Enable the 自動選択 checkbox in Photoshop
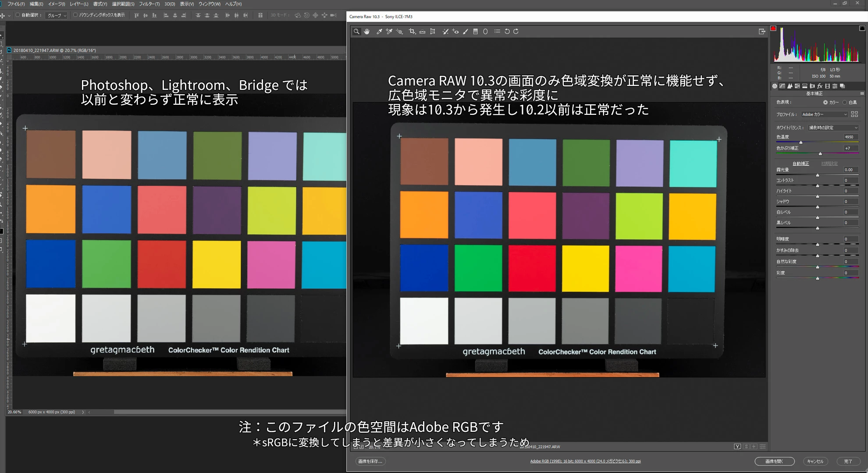The image size is (868, 473). [x=18, y=15]
